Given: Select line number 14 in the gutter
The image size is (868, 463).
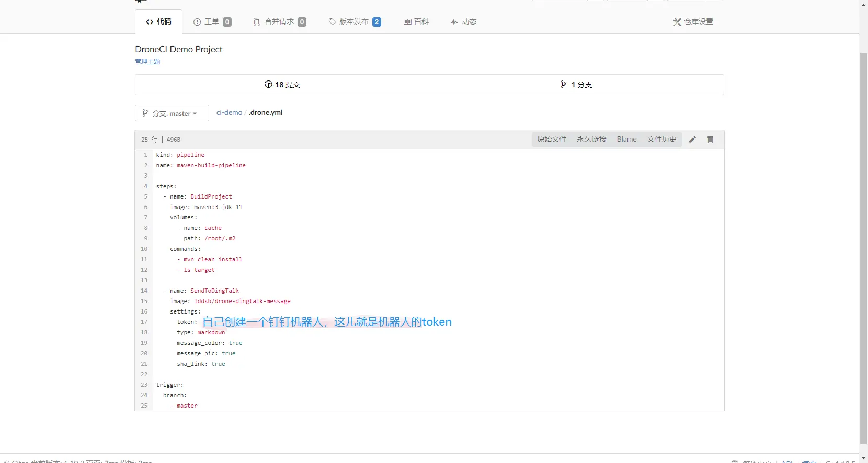Looking at the screenshot, I should pyautogui.click(x=144, y=291).
